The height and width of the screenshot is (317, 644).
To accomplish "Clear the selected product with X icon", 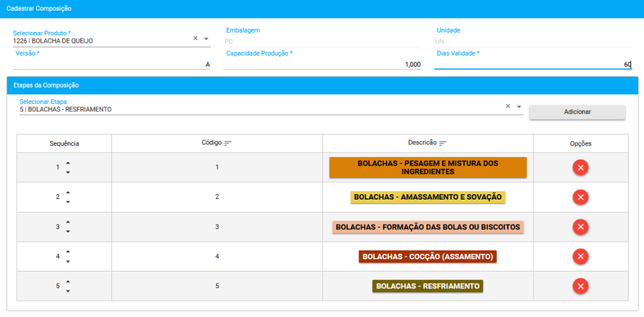I will pyautogui.click(x=195, y=39).
